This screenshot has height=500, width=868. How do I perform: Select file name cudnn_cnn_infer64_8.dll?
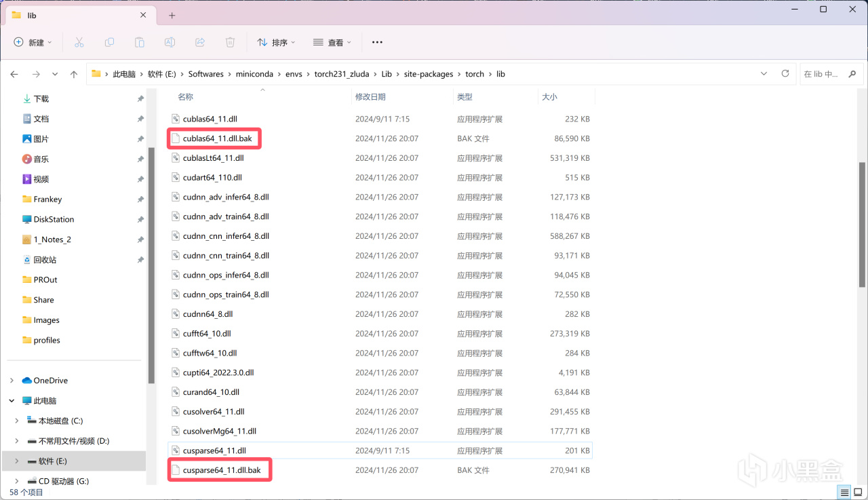(x=226, y=236)
